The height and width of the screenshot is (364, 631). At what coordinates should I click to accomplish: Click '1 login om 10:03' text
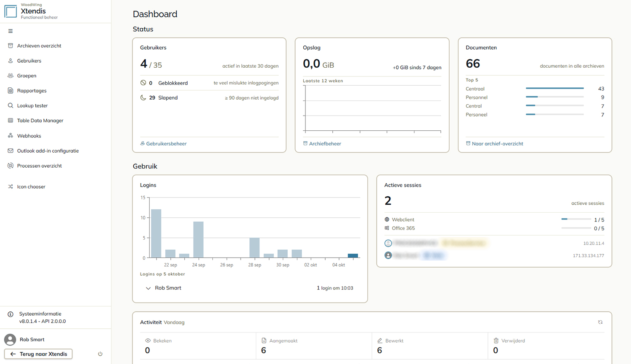(335, 288)
